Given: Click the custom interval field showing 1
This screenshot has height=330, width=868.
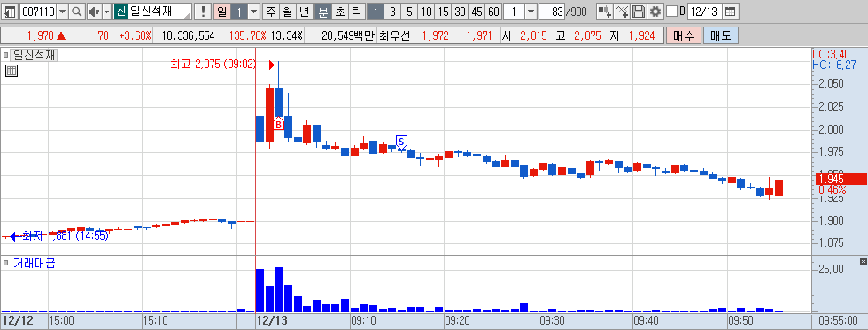Looking at the screenshot, I should point(514,11).
